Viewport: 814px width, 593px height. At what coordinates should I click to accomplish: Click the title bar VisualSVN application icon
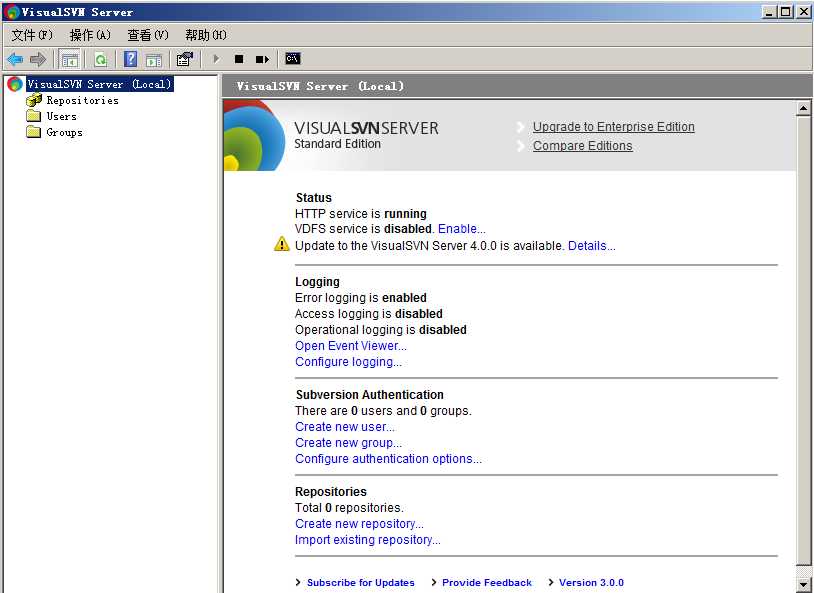click(11, 11)
